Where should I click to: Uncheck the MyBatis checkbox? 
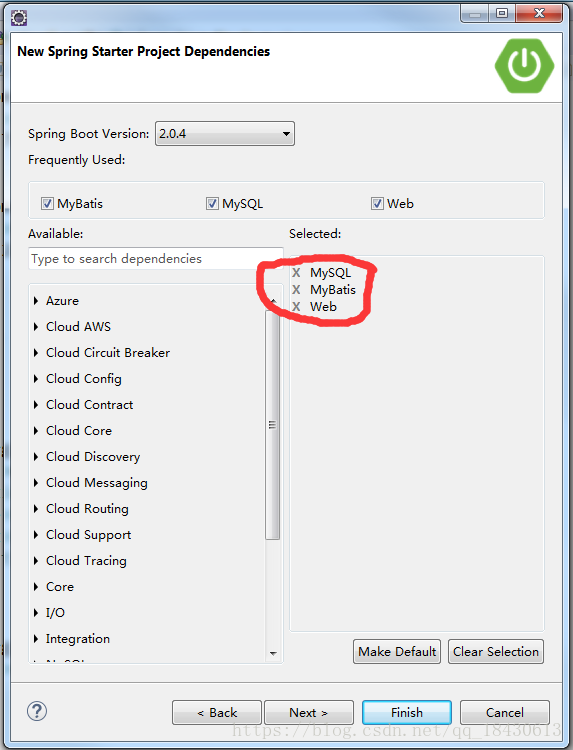click(47, 204)
